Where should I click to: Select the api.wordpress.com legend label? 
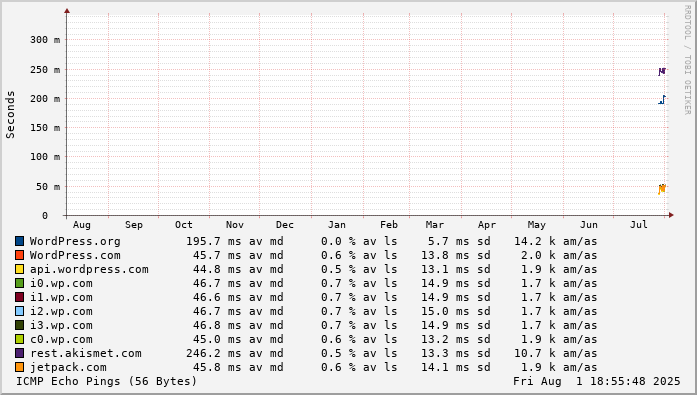point(89,269)
